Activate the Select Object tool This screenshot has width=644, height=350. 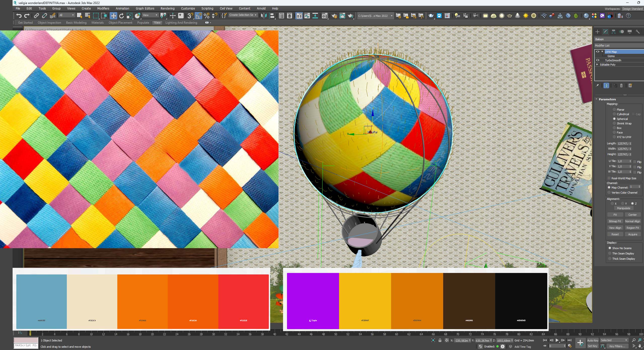79,16
